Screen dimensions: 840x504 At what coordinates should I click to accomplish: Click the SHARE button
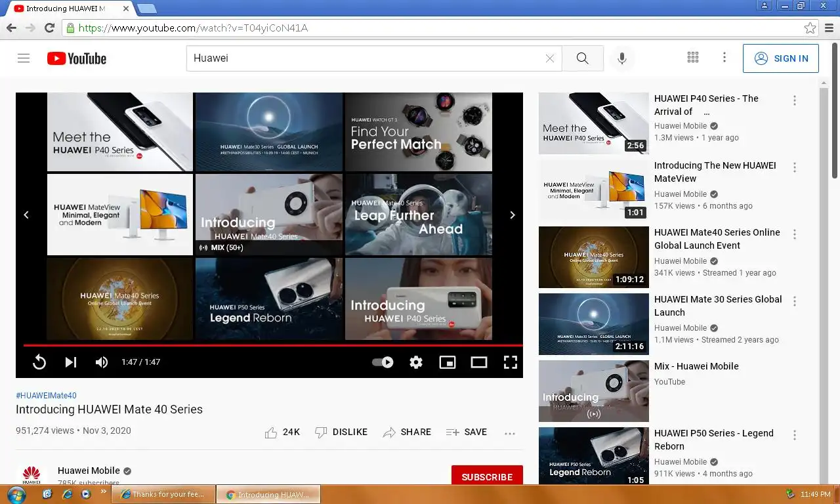point(407,432)
